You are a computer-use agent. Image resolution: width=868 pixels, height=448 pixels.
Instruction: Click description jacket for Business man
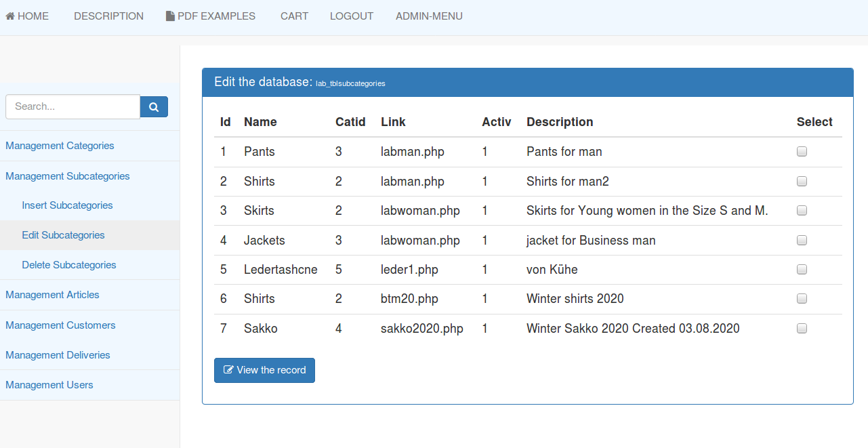591,240
